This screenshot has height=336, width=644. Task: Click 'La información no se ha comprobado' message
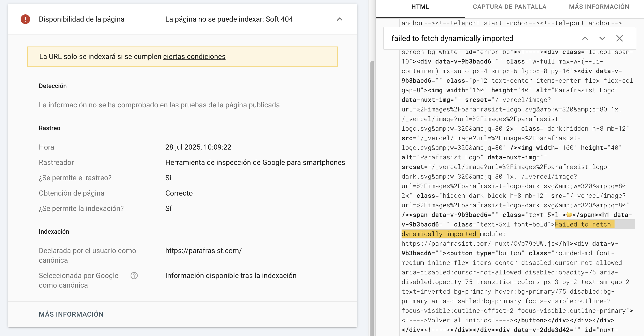(x=159, y=105)
